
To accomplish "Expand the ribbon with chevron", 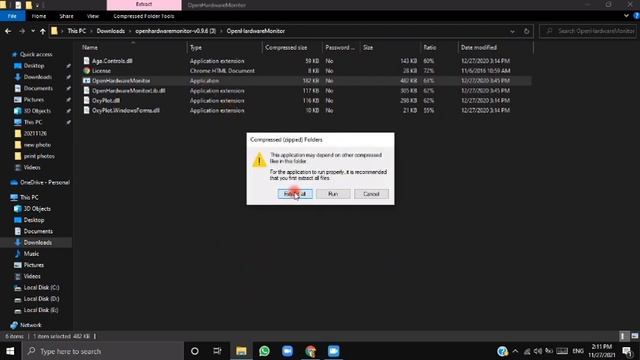I will pos(626,16).
